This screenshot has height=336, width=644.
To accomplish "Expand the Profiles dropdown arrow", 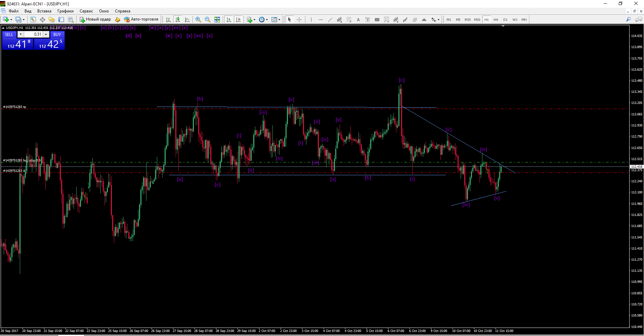I will pos(24,20).
